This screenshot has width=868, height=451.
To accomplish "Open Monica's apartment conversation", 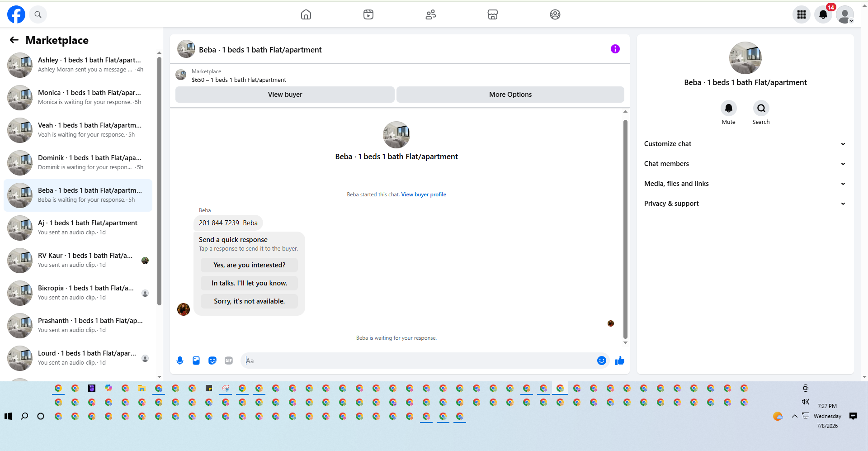I will (78, 98).
